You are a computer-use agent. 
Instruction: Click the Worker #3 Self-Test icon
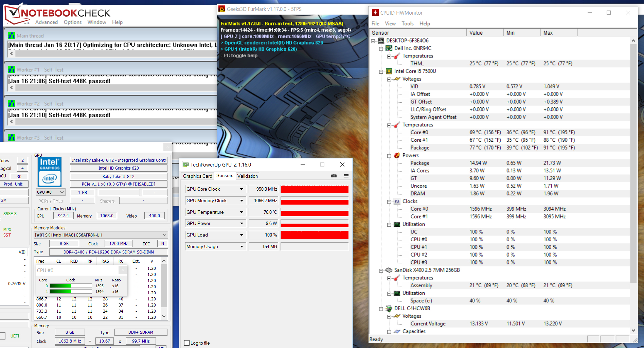[x=12, y=137]
